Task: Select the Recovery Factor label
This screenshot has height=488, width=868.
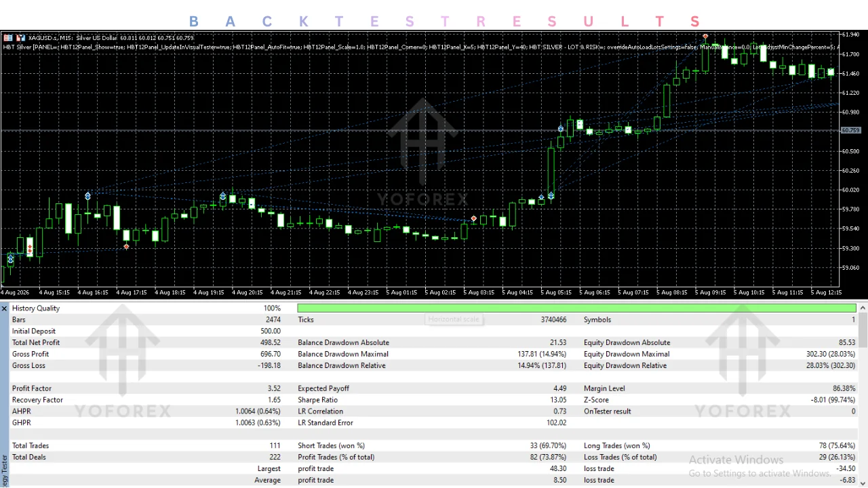Action: (x=37, y=401)
